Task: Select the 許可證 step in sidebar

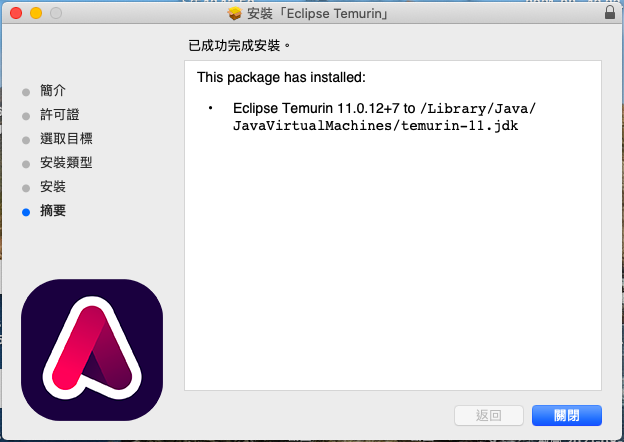Action: 60,115
